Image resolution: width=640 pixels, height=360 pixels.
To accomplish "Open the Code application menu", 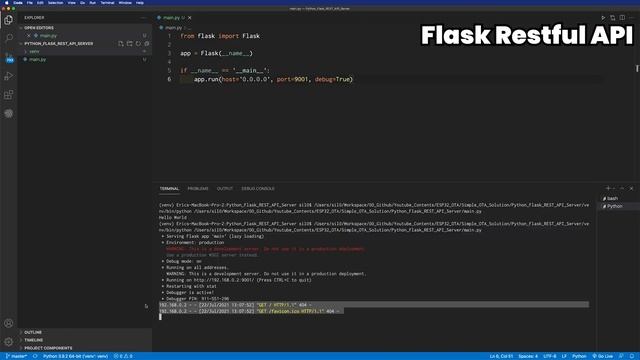I will click(18, 2).
